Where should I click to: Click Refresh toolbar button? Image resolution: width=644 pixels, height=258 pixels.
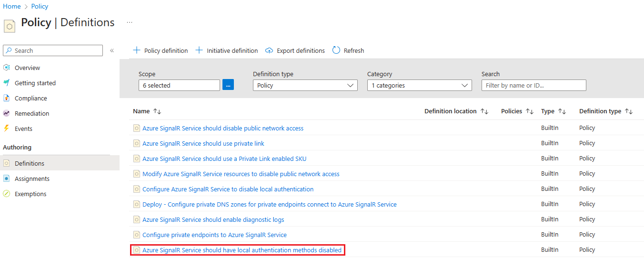click(x=348, y=50)
